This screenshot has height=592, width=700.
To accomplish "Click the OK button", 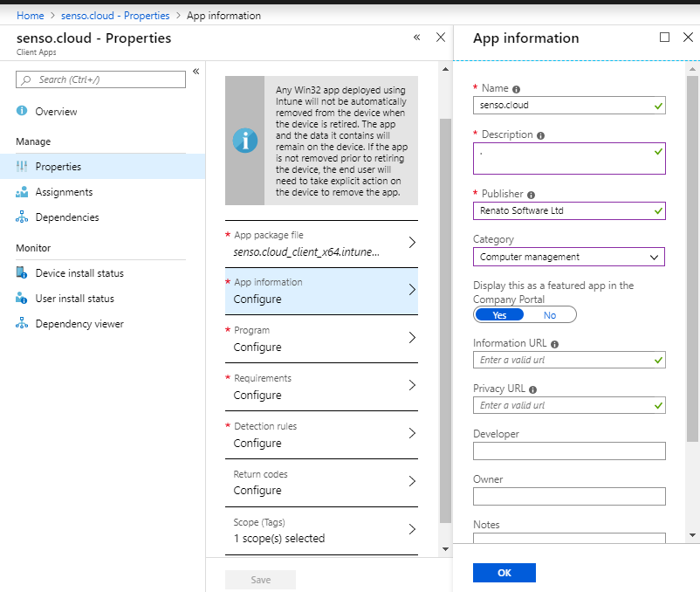I will 504,573.
